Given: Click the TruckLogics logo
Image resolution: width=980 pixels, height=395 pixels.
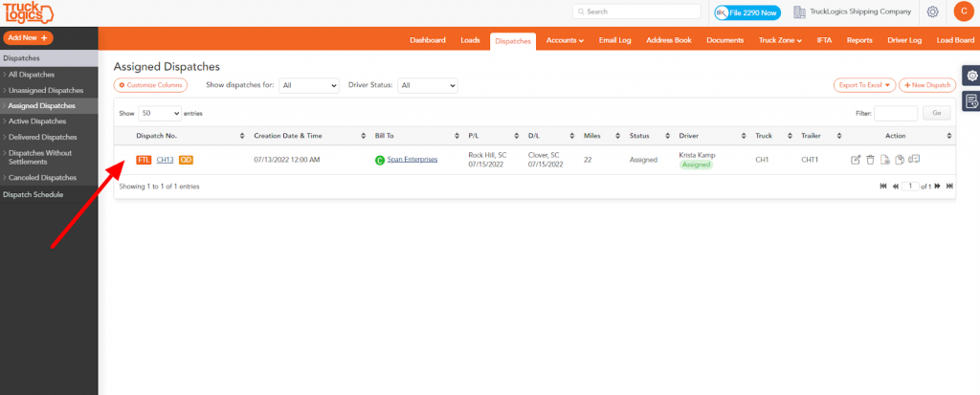Looking at the screenshot, I should 29,11.
